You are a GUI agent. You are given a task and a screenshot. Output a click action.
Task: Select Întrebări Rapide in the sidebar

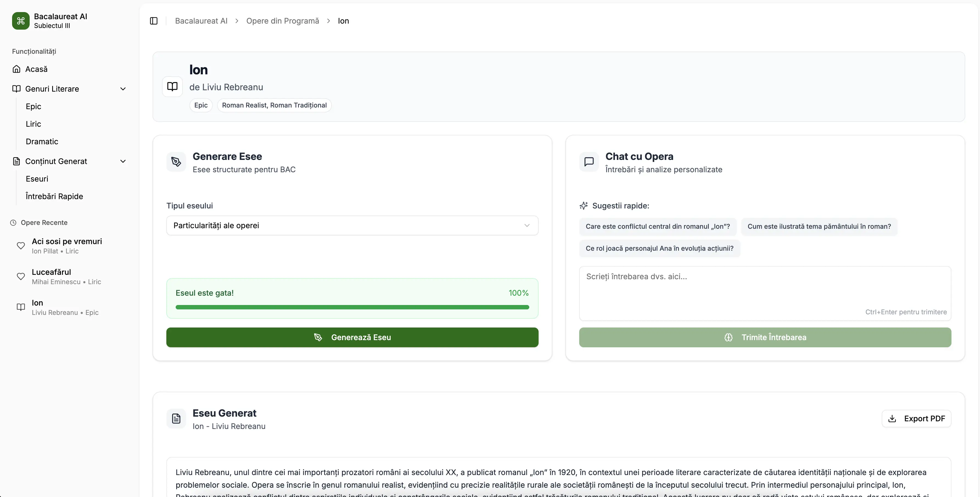click(54, 196)
